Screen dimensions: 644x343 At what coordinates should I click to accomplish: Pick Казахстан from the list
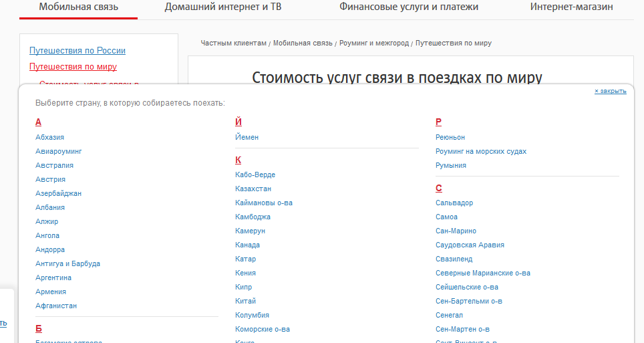(x=253, y=189)
